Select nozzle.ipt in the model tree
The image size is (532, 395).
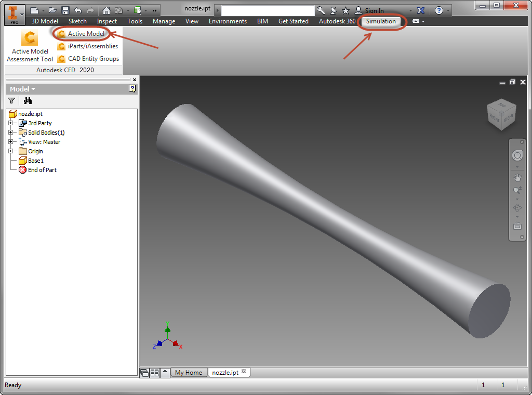(x=26, y=114)
